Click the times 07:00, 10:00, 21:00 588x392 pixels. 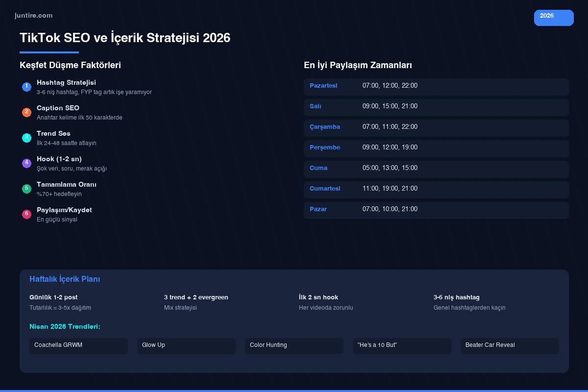(x=390, y=210)
